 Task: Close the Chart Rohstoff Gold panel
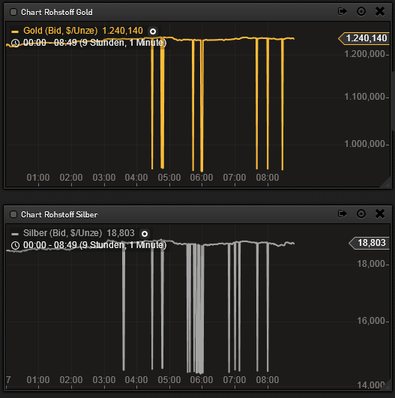(x=380, y=12)
